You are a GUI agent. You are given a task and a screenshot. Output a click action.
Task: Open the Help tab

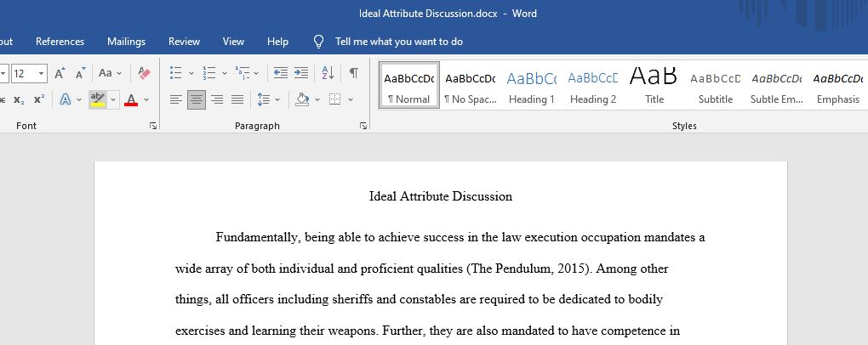(278, 42)
